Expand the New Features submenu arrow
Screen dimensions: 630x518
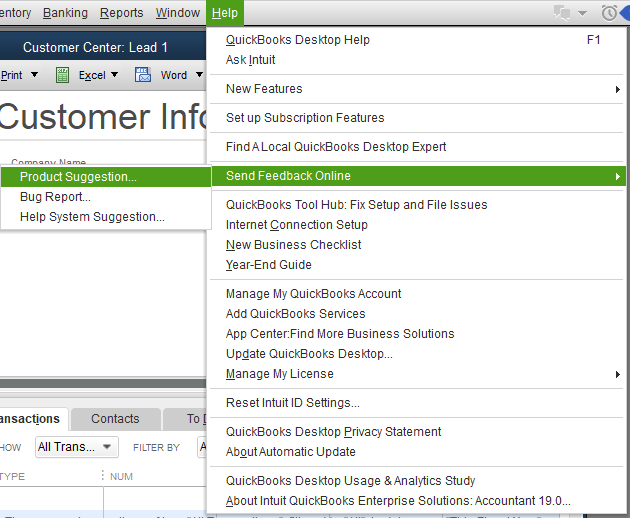coord(618,89)
